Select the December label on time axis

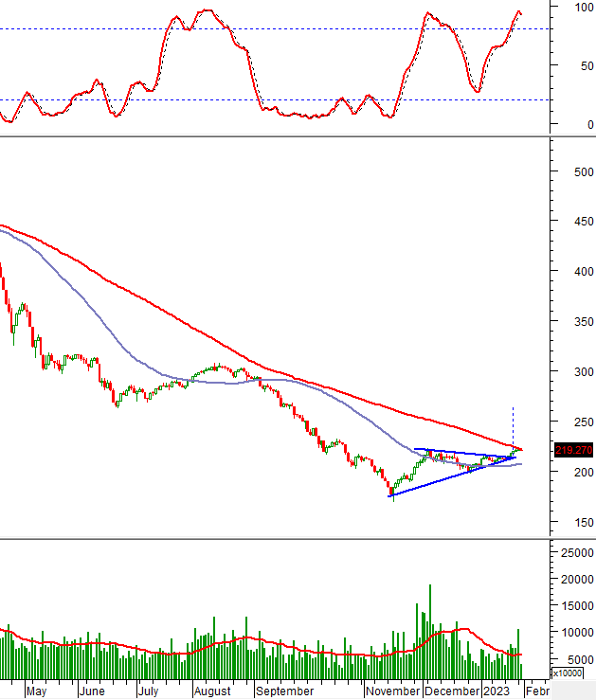[x=452, y=691]
